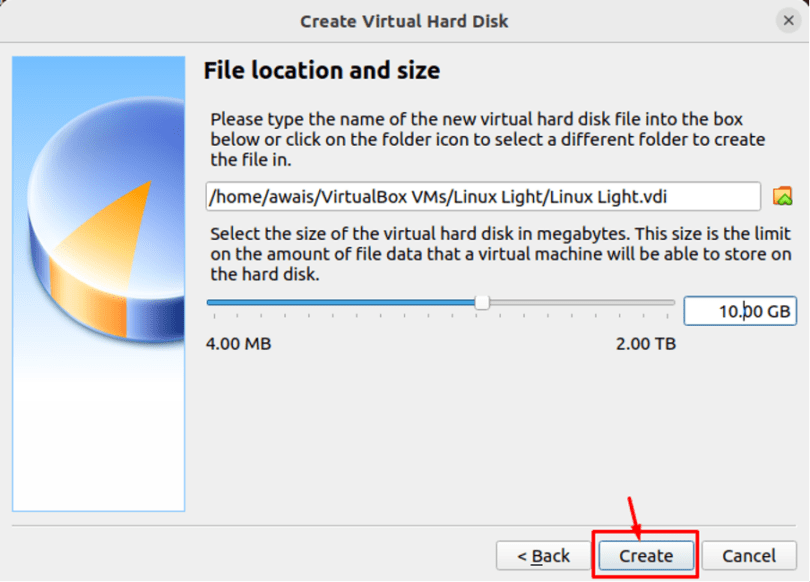810x582 pixels.
Task: Click the virtual disk file path field
Action: [x=450, y=196]
